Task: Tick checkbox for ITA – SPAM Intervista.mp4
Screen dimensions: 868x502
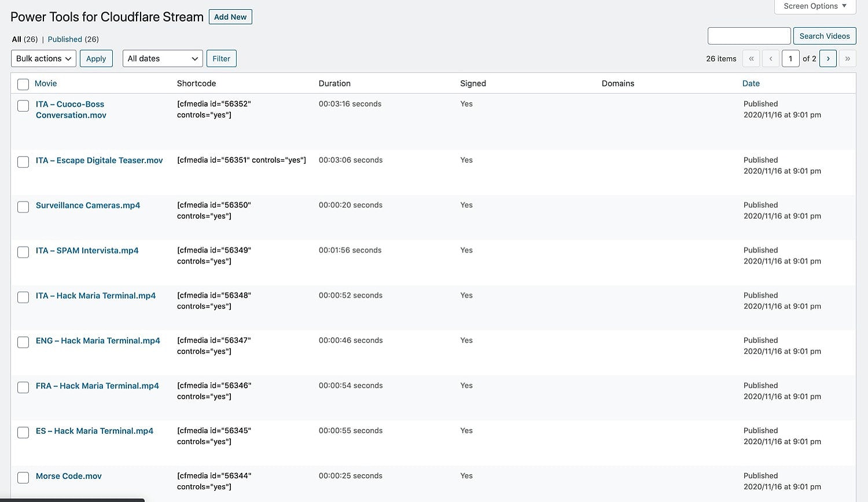Action: pos(23,252)
